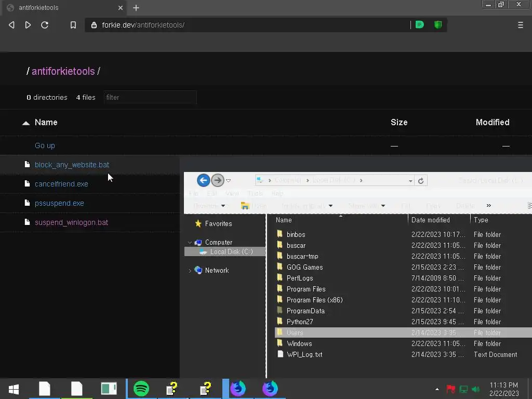Expand the Share with dropdown
Screen dimensions: 532x399
click(x=367, y=206)
